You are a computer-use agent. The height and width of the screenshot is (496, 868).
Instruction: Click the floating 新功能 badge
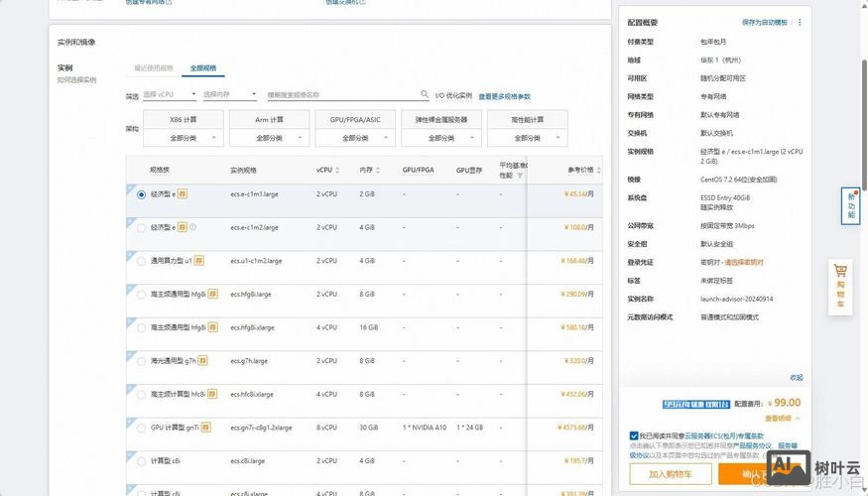click(x=851, y=206)
